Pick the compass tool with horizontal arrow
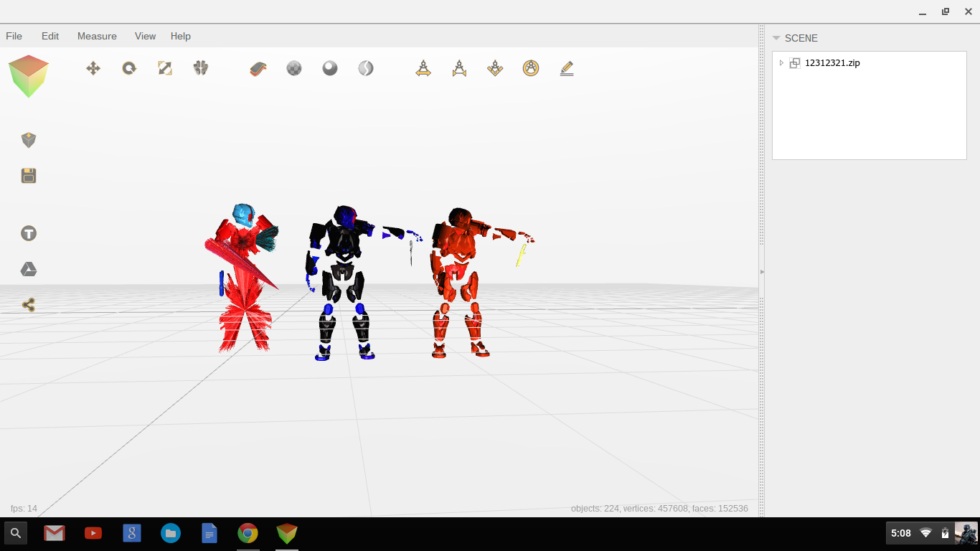The image size is (980, 551). [423, 68]
